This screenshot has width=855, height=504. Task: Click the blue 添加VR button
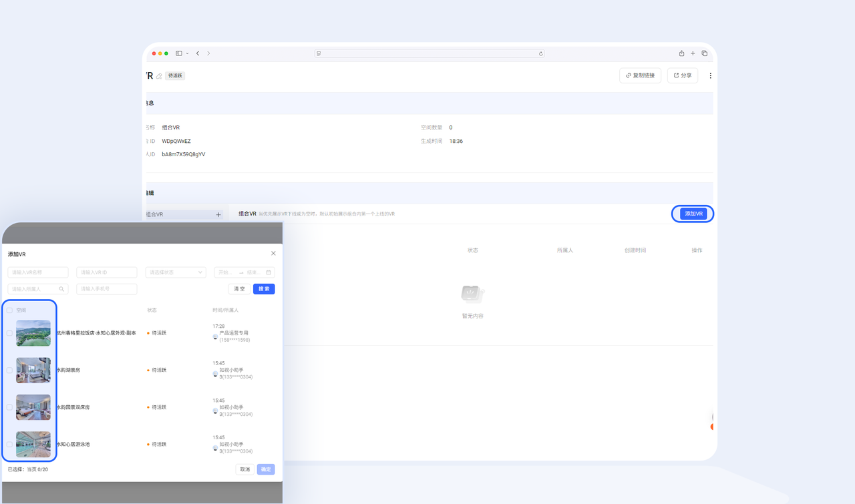pos(693,214)
